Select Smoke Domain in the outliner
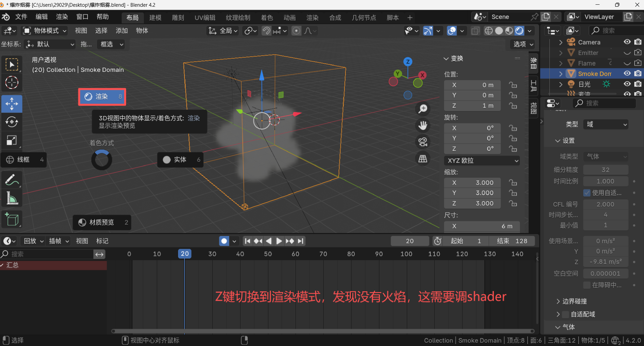The image size is (644, 346). [594, 74]
